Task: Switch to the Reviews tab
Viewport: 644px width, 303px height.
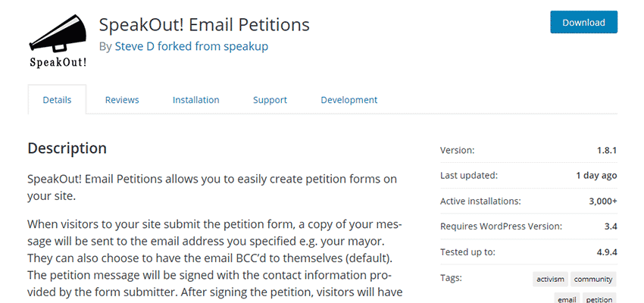Action: [x=122, y=100]
